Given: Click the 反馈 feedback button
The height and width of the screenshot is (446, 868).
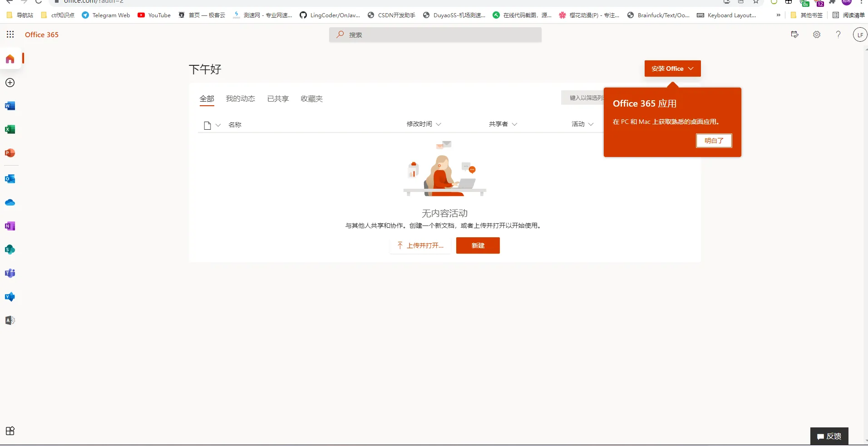Looking at the screenshot, I should 829,436.
